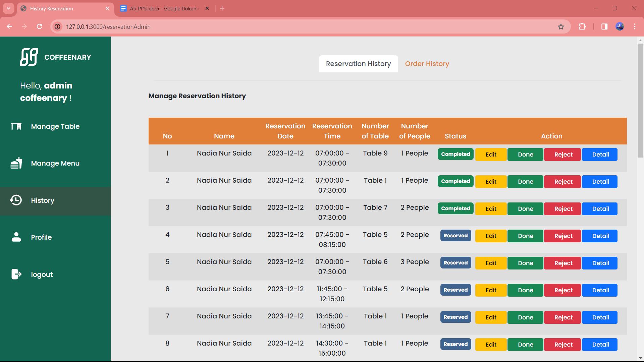644x362 pixels.
Task: View Detail of reservation 5
Action: [x=600, y=263]
